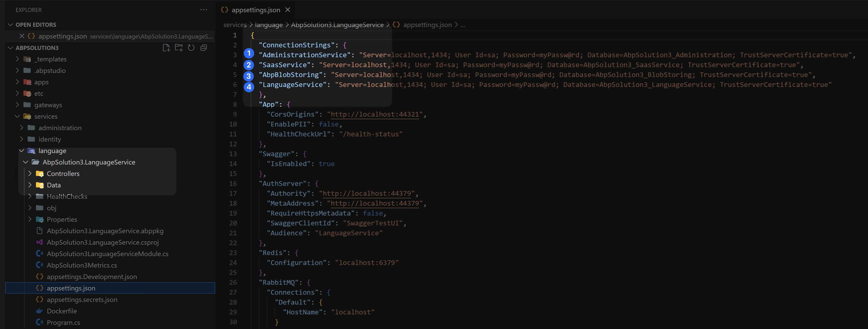The image size is (868, 329).
Task: Collapse all folders in explorer
Action: pos(203,48)
